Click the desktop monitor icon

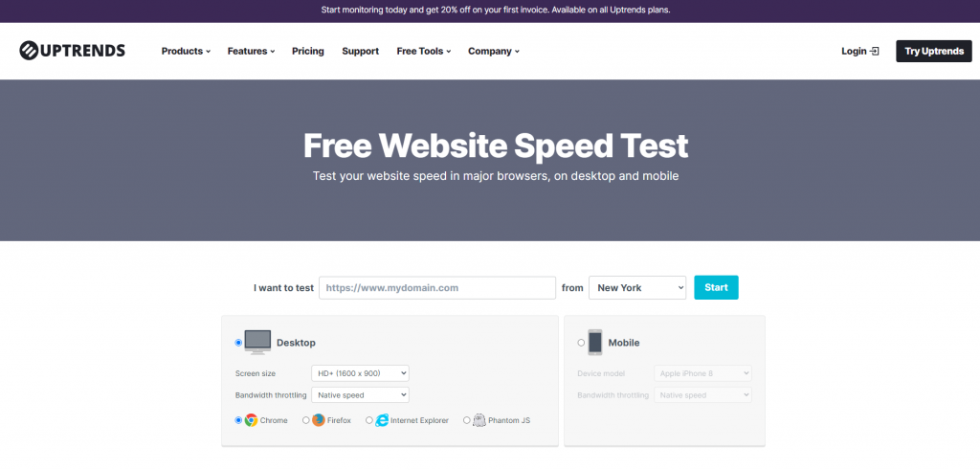pyautogui.click(x=257, y=342)
